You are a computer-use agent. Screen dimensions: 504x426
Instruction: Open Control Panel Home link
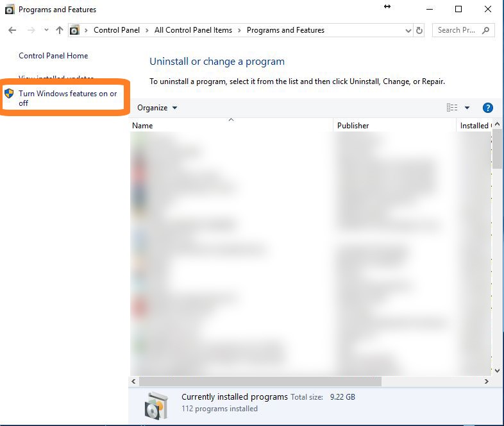tap(53, 56)
